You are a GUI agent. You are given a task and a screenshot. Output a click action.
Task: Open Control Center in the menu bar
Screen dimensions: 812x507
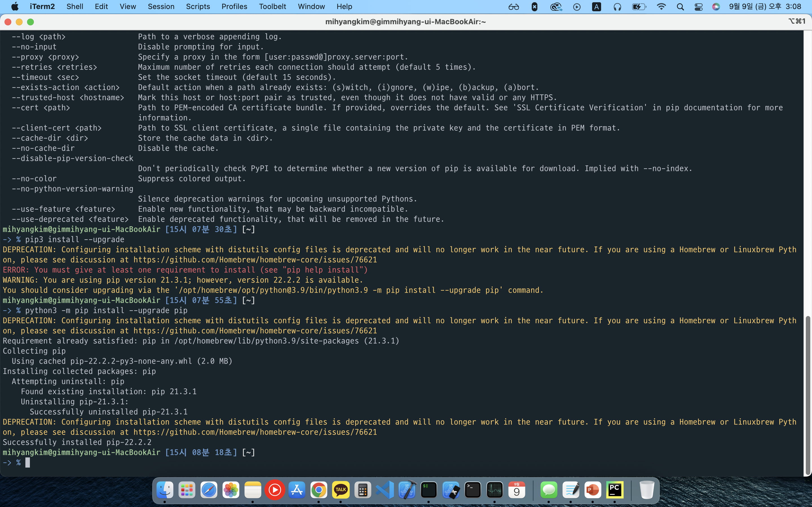click(698, 7)
